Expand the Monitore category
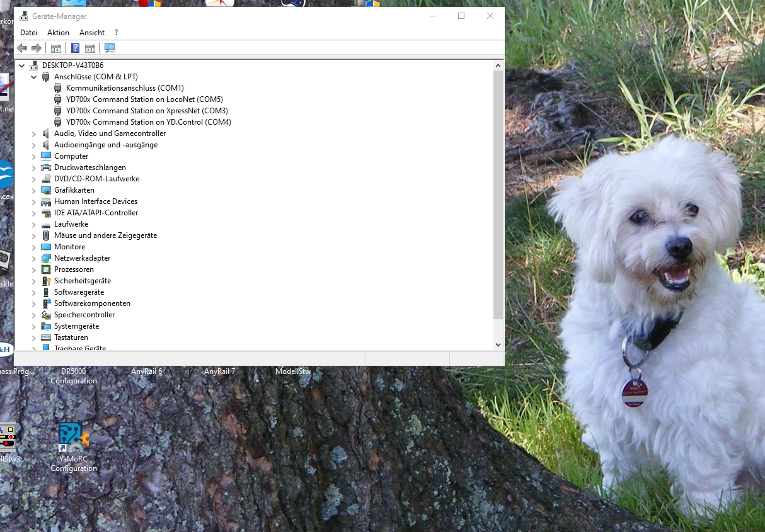The image size is (765, 532). [x=34, y=247]
